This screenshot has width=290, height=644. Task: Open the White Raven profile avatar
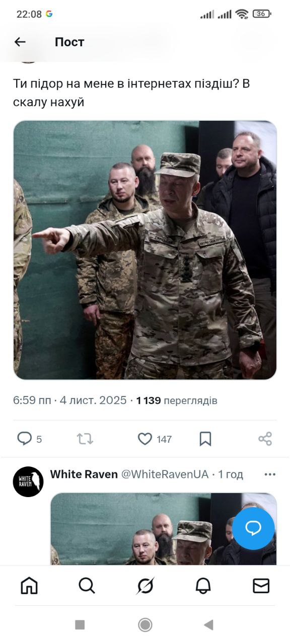click(x=28, y=481)
